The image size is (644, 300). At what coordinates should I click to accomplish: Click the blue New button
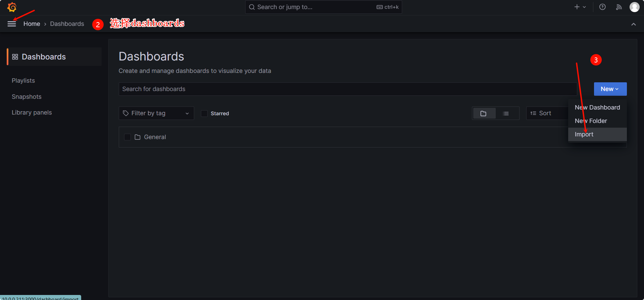pos(610,89)
